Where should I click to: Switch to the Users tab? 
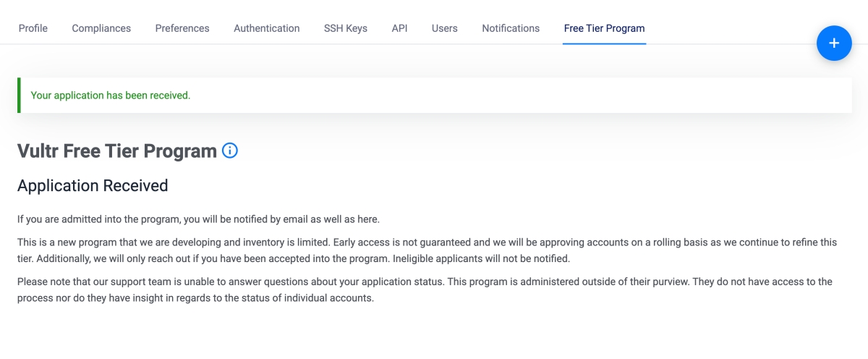click(444, 28)
